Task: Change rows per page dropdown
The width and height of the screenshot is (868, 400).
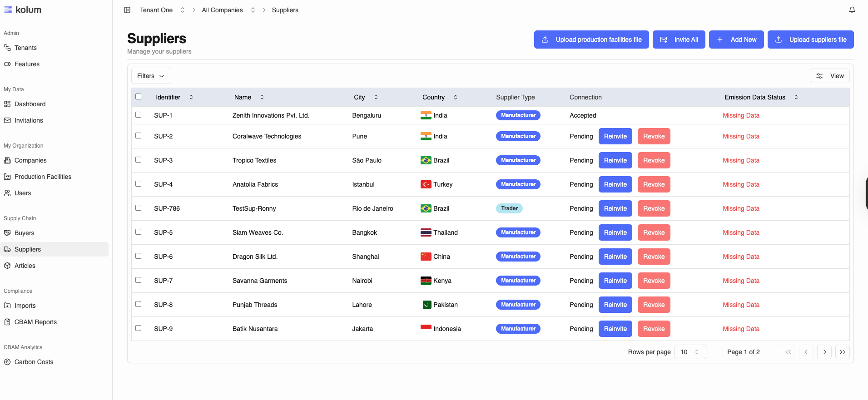Action: [689, 352]
